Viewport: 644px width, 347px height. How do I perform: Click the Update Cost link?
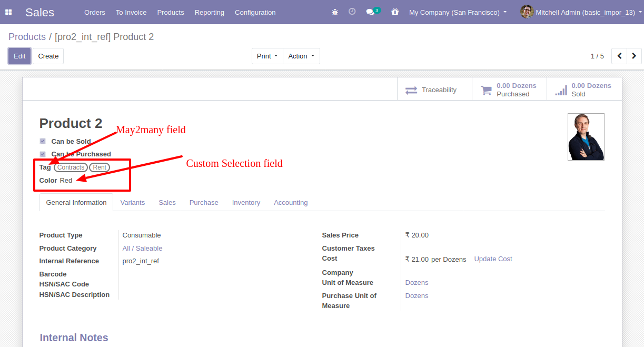click(493, 259)
